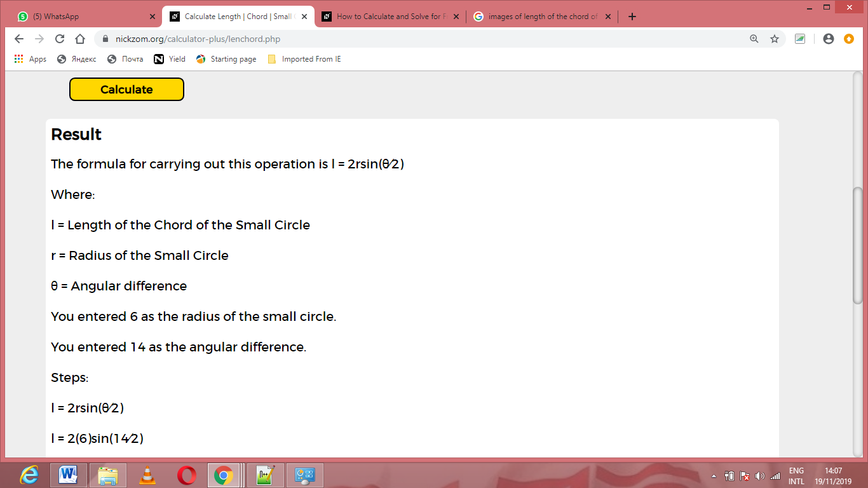
Task: Click the orange Chrome update icon
Action: (849, 39)
